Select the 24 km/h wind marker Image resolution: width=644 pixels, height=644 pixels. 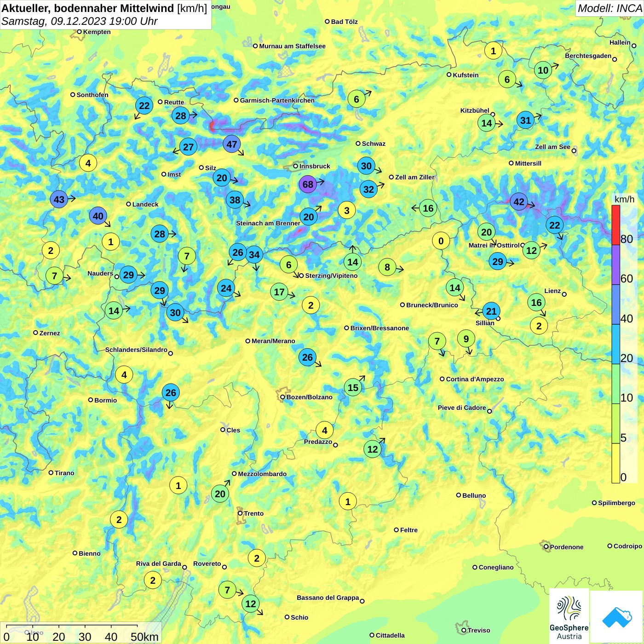click(226, 288)
